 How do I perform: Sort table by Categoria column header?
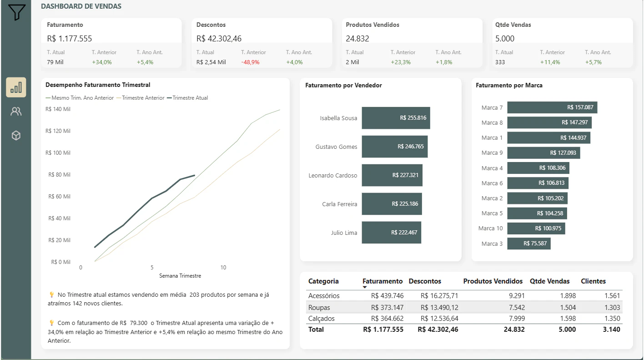[323, 281]
